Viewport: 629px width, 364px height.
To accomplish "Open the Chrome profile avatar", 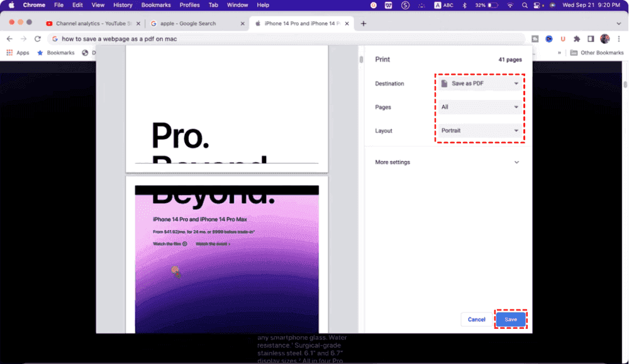I will coord(605,39).
